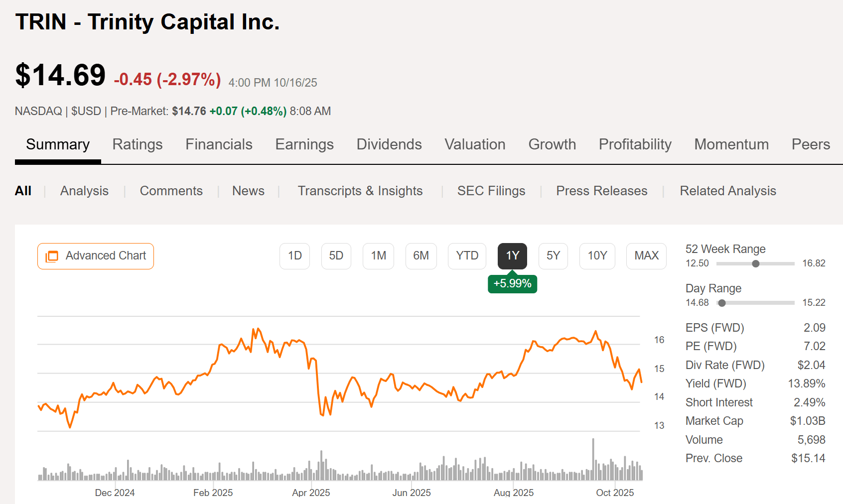
Task: Select the 6M time range
Action: [x=421, y=256]
